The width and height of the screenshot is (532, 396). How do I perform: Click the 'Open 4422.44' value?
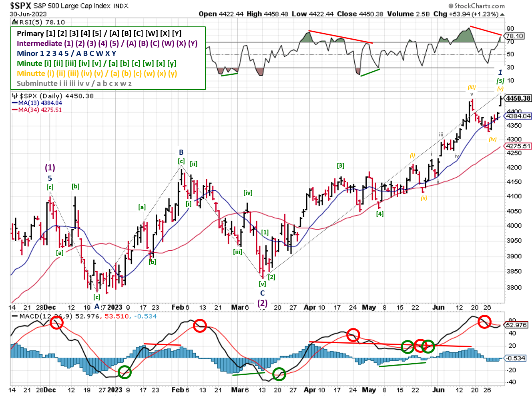221,14
